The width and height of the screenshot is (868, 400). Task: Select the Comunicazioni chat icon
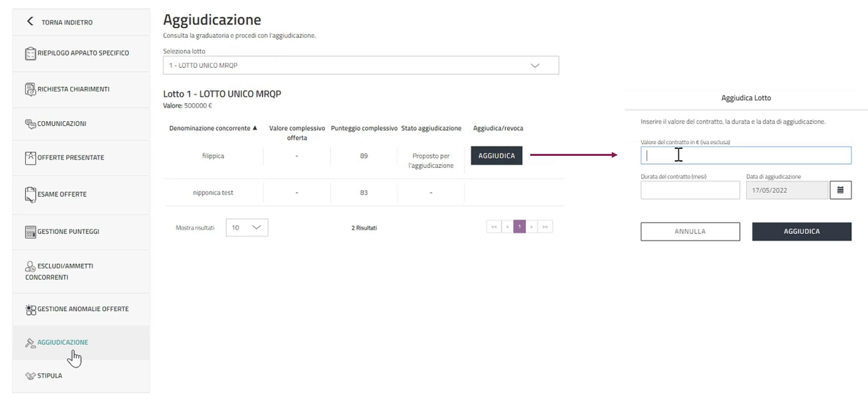coord(30,124)
